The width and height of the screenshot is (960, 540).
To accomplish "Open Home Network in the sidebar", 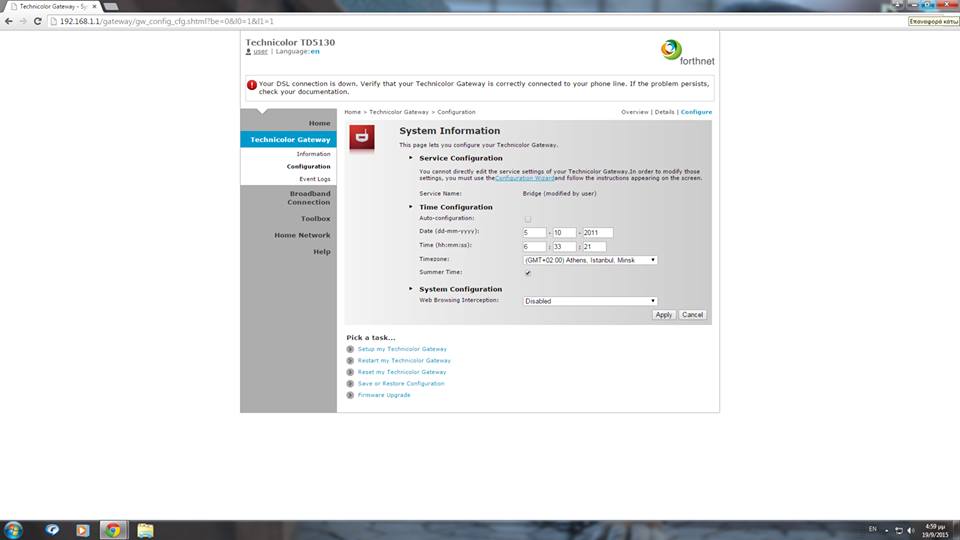I will (302, 235).
